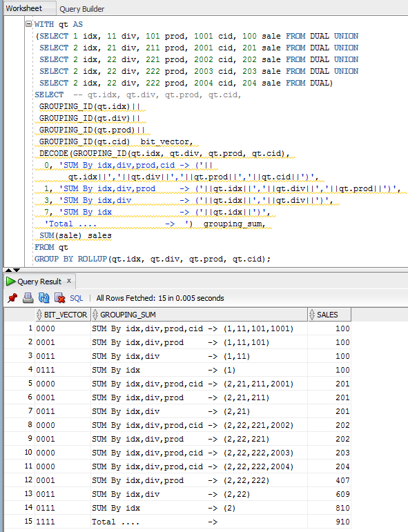408x532 pixels.
Task: Close the Query Result tab
Action: pos(69,281)
